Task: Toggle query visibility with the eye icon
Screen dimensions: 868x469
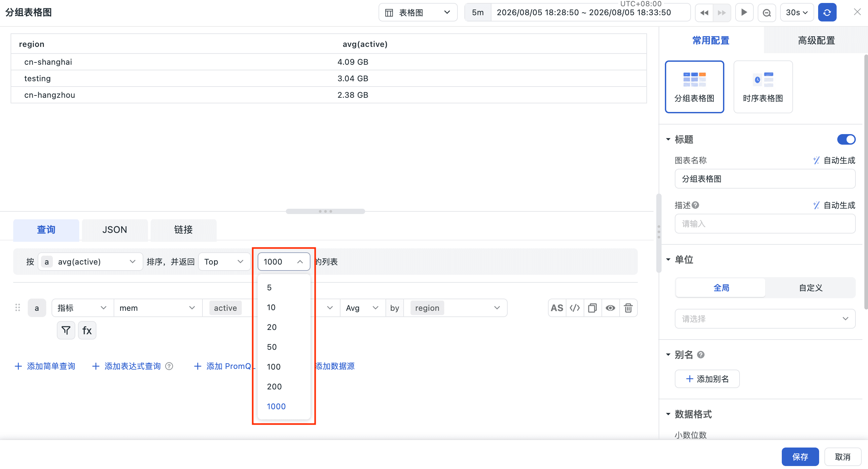Action: pos(610,307)
